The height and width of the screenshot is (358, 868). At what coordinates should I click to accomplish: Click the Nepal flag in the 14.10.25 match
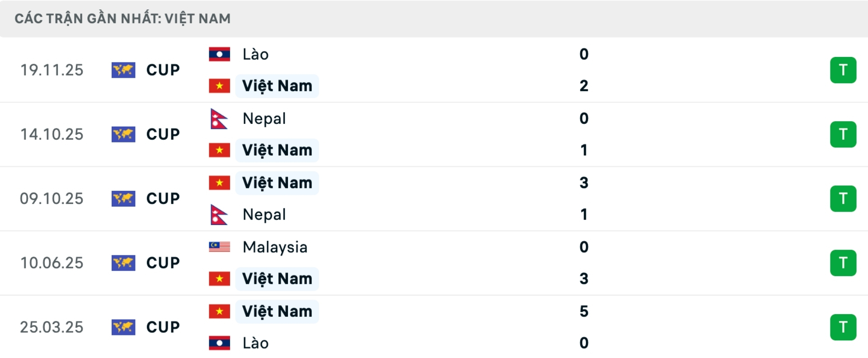219,119
